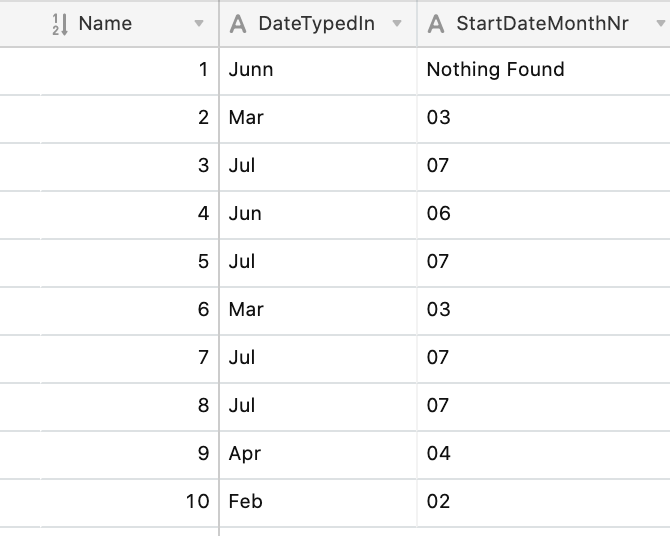Select the 06 month number cell
The image size is (670, 536).
(544, 214)
